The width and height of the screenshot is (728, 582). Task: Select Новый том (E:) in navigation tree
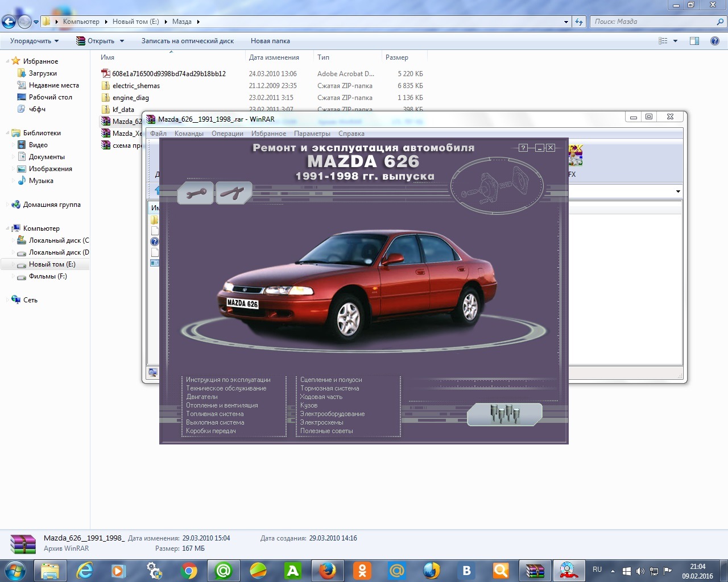52,264
